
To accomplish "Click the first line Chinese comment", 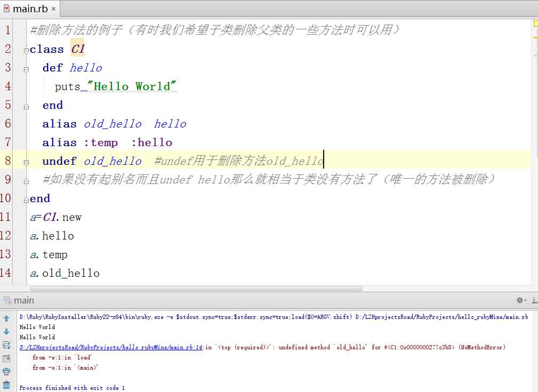I will [215, 29].
